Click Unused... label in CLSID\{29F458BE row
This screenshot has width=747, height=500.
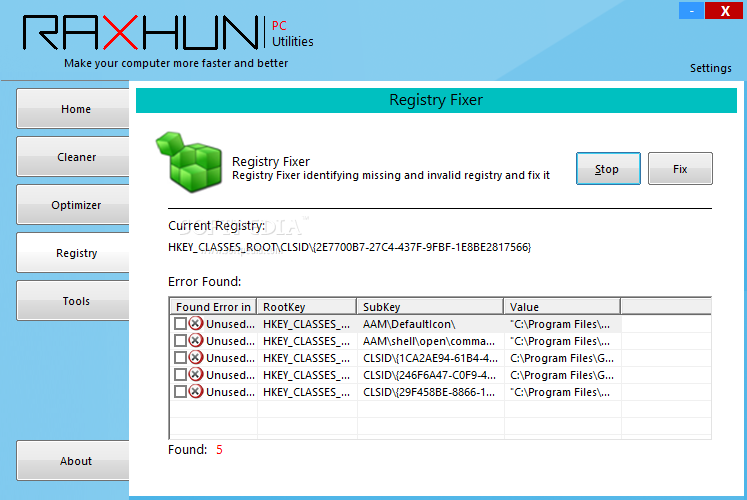click(230, 392)
